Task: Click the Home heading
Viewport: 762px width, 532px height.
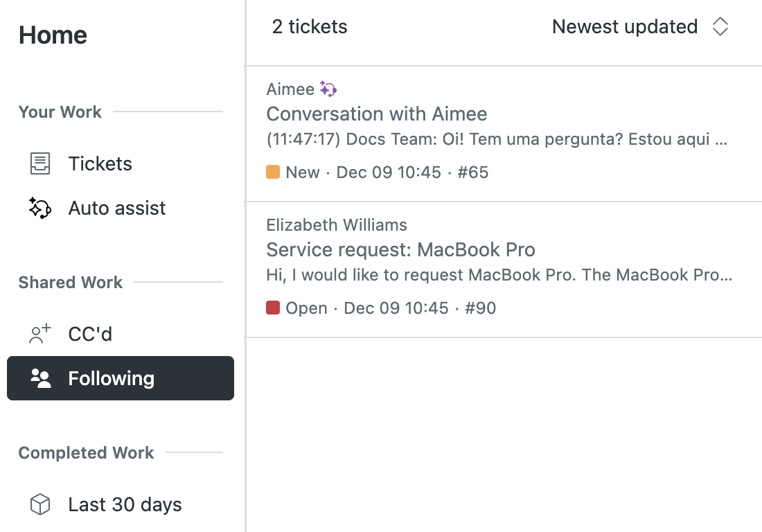Action: (x=53, y=35)
